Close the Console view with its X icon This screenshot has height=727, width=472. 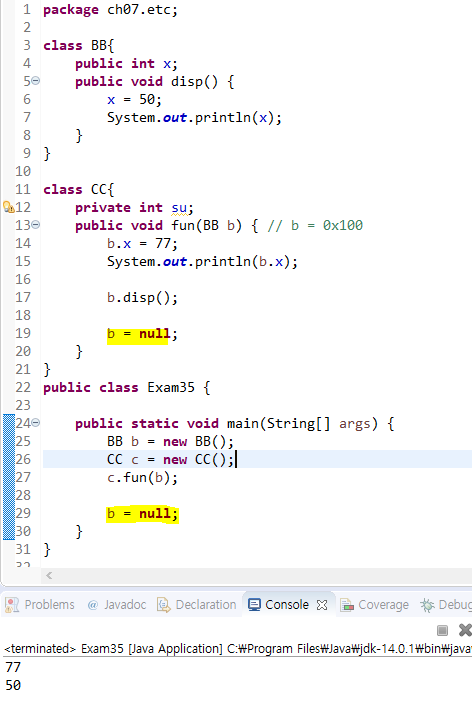[322, 605]
